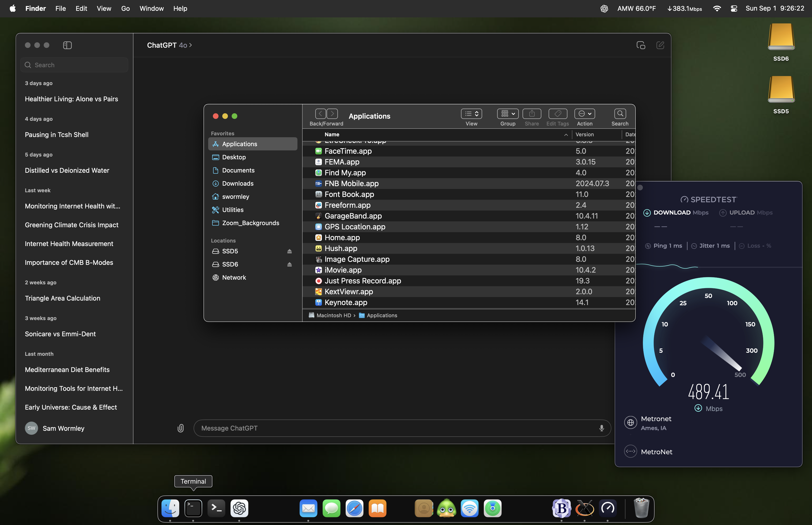Eject SSD5 in Finder sidebar

(289, 251)
